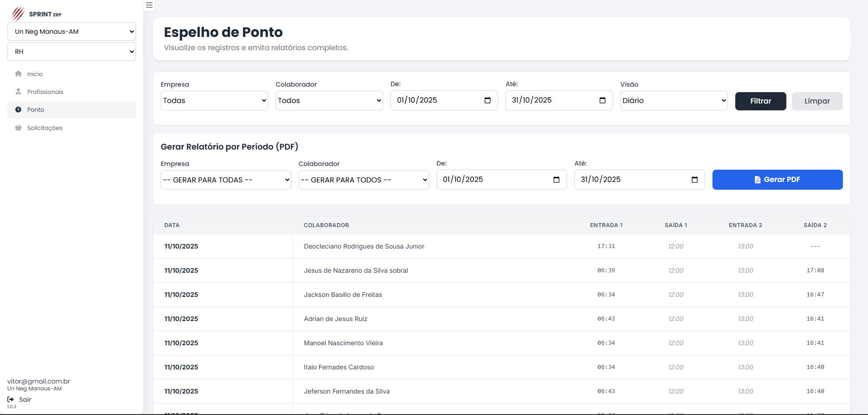Click the home icon beside Início
This screenshot has height=415, width=868.
(18, 74)
